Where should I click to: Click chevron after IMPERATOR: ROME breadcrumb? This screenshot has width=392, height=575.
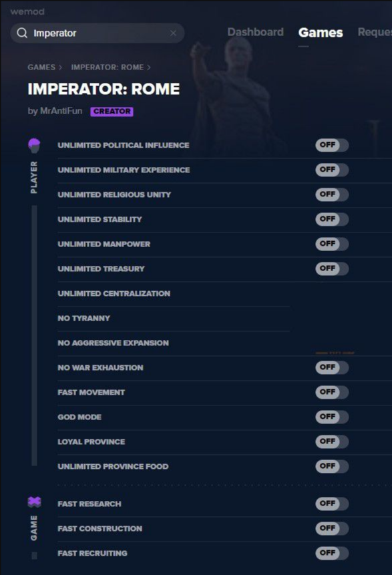(x=149, y=67)
